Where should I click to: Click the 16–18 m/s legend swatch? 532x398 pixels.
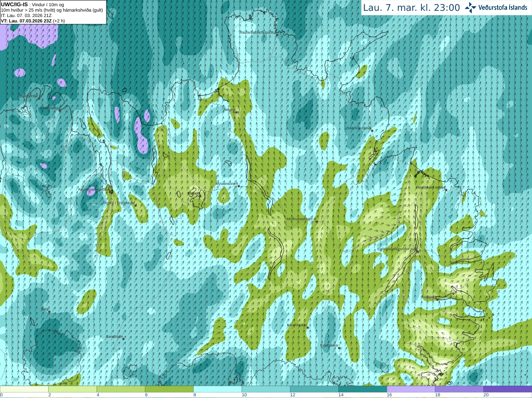click(411, 389)
